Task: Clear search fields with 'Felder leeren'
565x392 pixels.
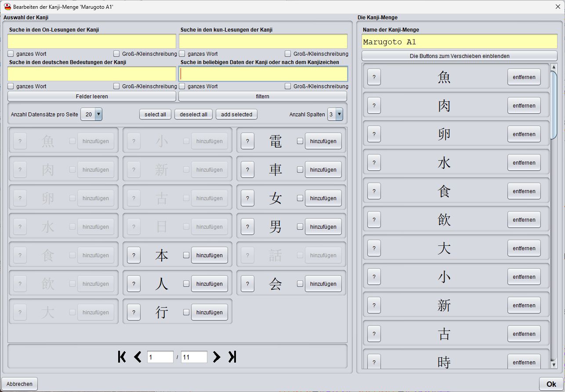Action: coord(91,96)
